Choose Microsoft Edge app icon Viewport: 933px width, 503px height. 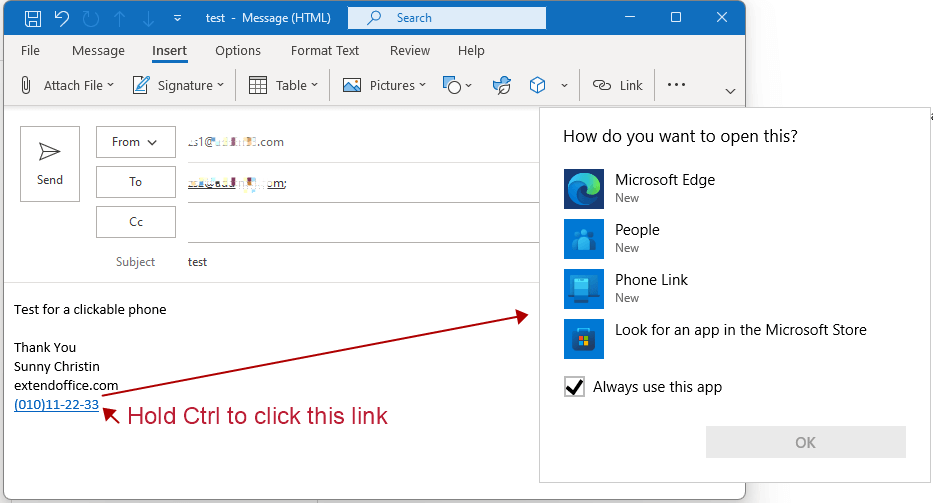coord(584,188)
